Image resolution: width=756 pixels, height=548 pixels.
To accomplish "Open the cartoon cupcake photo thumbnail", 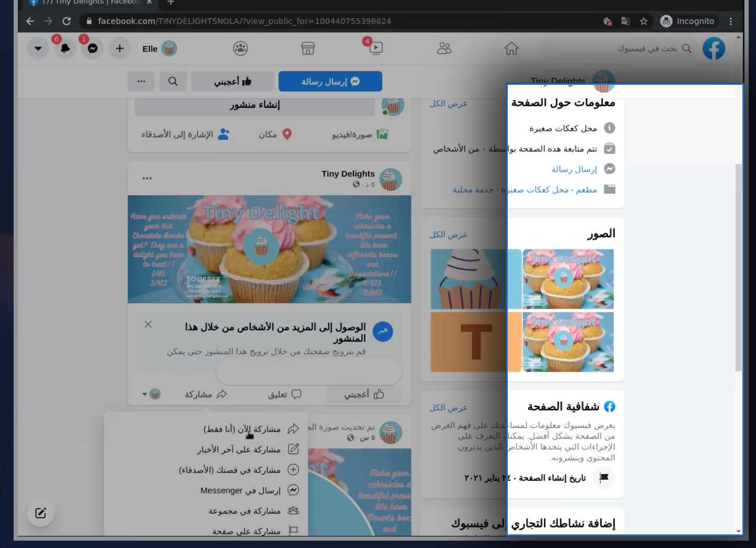I will coord(476,279).
